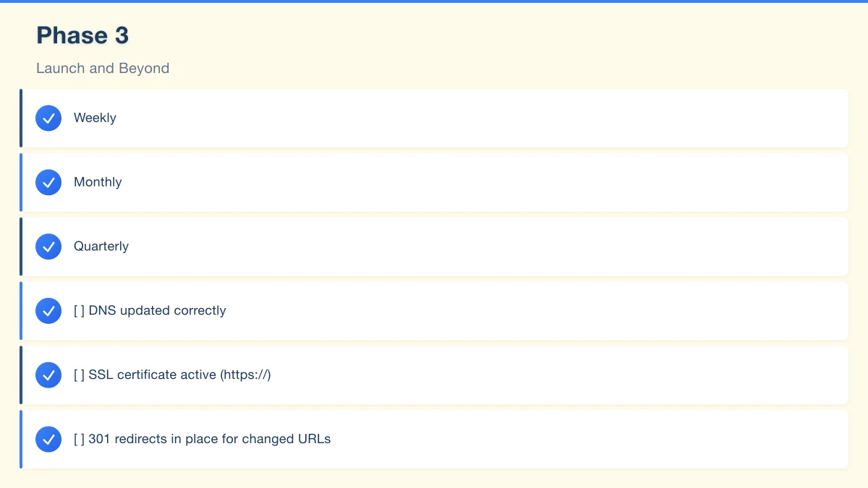Click the left accent bar of SSL card
This screenshot has width=868, height=488.
point(21,375)
